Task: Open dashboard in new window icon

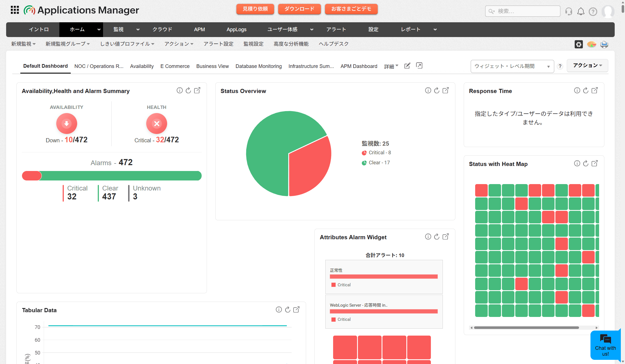Action: tap(419, 65)
